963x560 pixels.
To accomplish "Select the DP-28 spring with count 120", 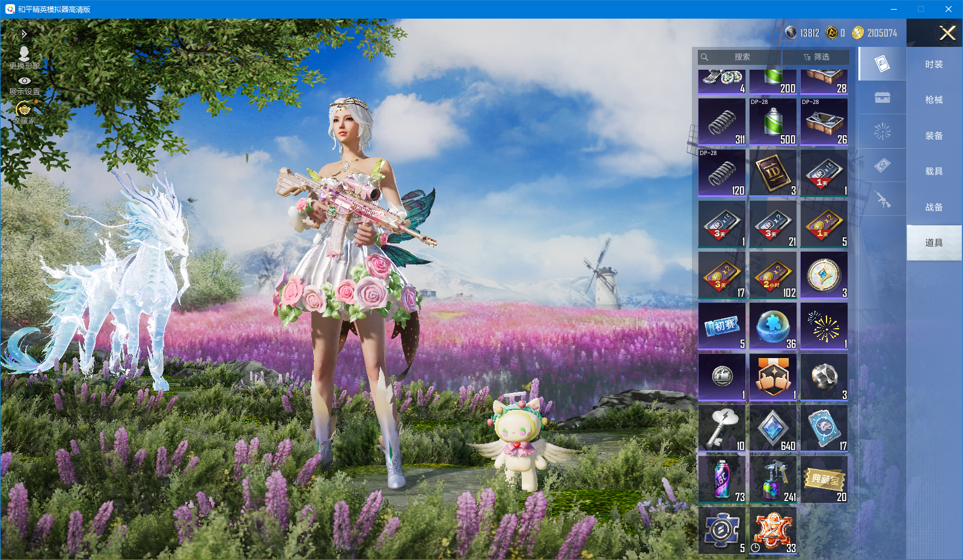I will click(722, 173).
